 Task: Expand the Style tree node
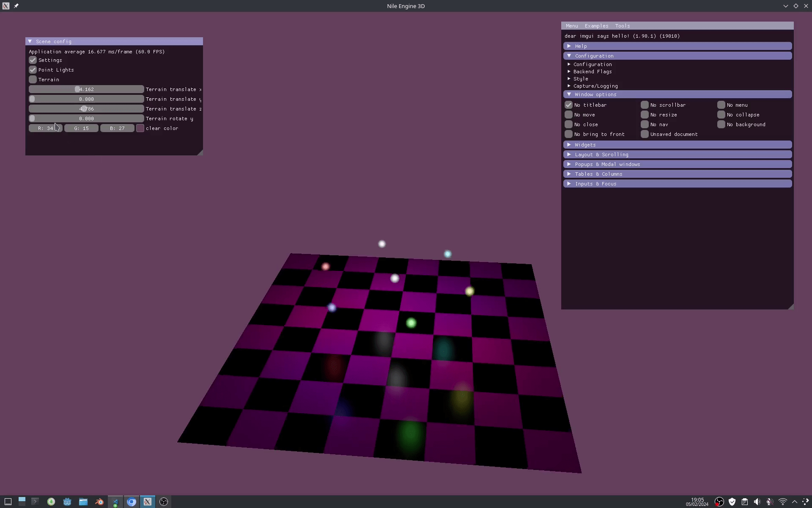click(x=580, y=79)
